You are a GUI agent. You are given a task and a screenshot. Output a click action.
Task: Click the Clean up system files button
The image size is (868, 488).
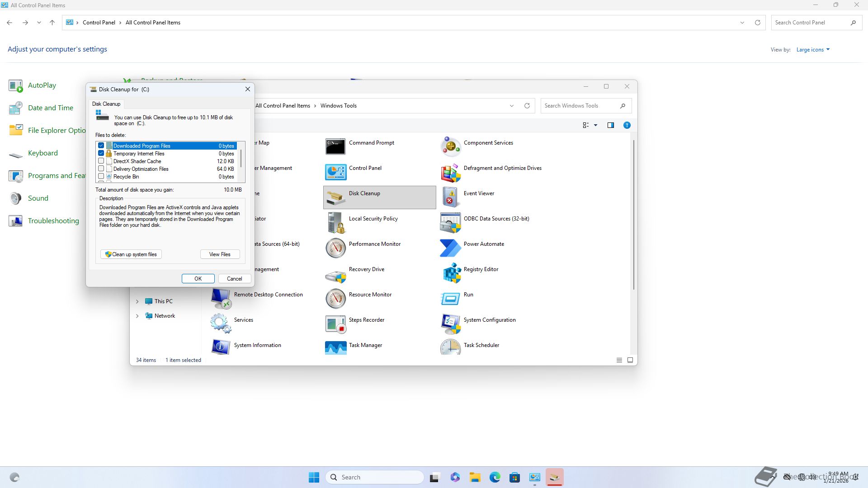pos(131,254)
